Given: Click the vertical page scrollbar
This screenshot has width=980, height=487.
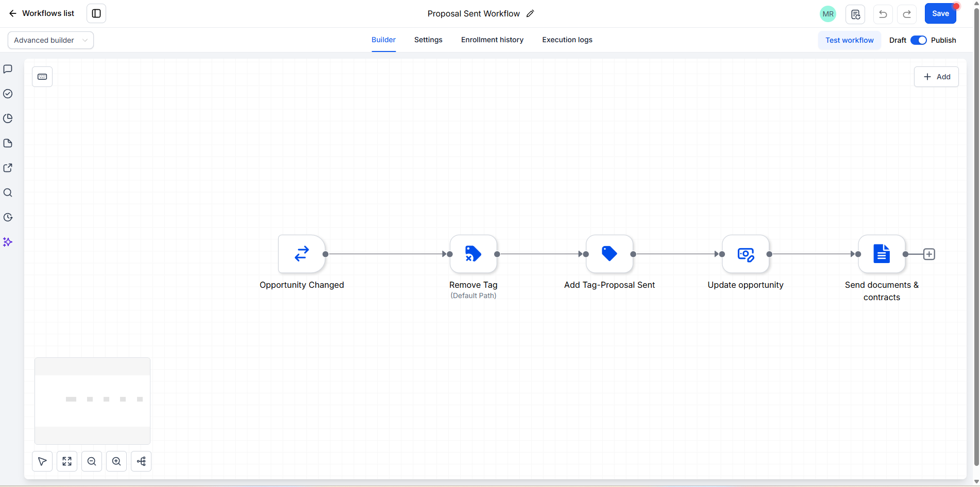Looking at the screenshot, I should tap(976, 237).
